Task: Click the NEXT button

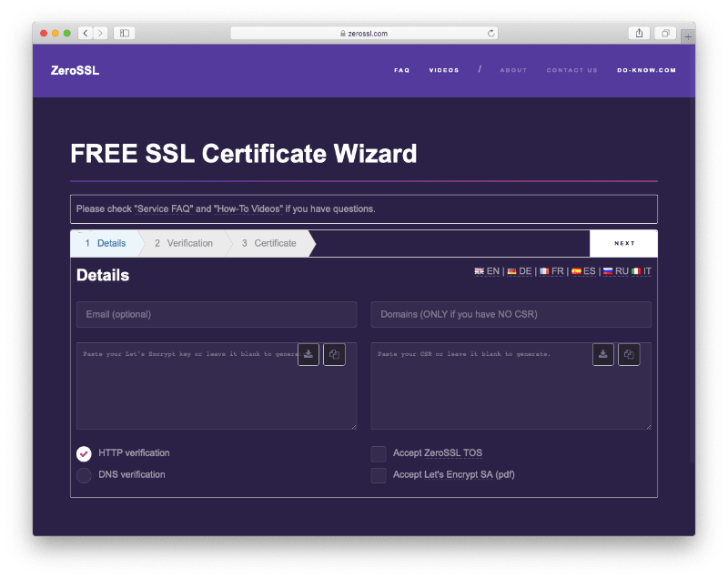Action: 623,243
